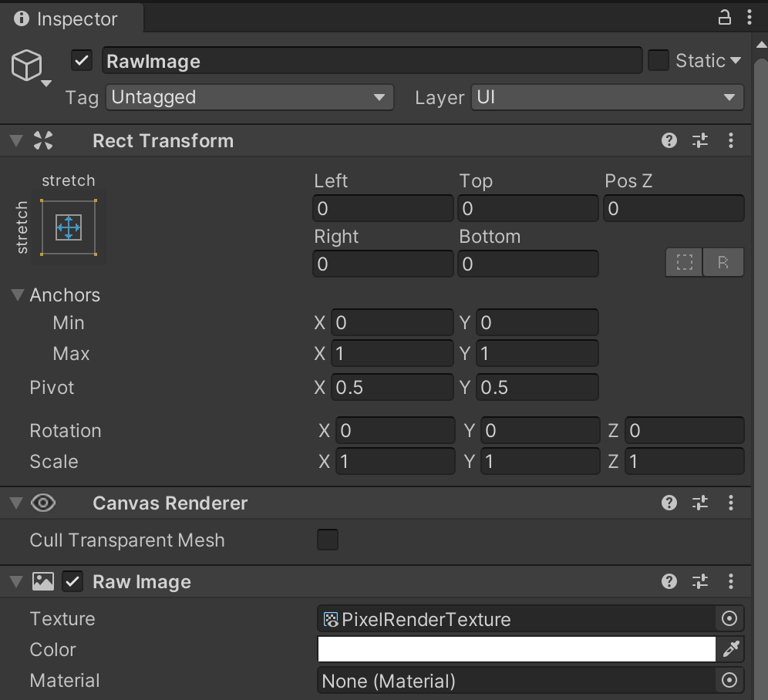Click the Anchors Min Y field

[x=537, y=322]
